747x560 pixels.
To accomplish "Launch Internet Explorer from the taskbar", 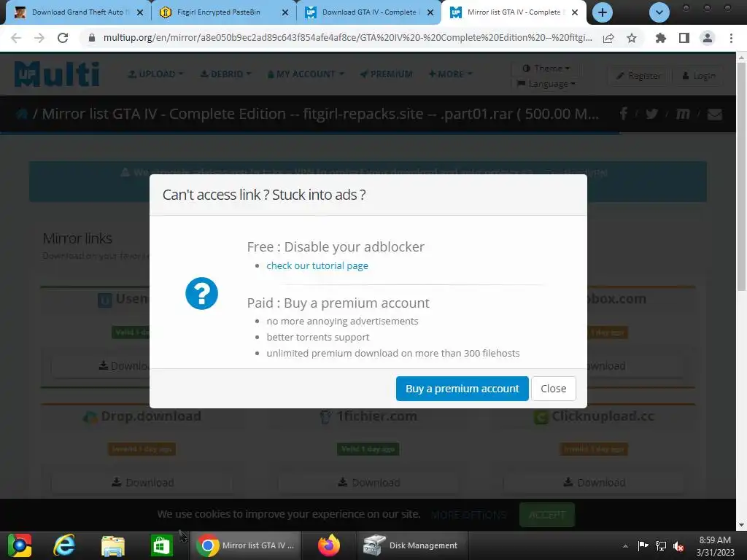I will [64, 545].
